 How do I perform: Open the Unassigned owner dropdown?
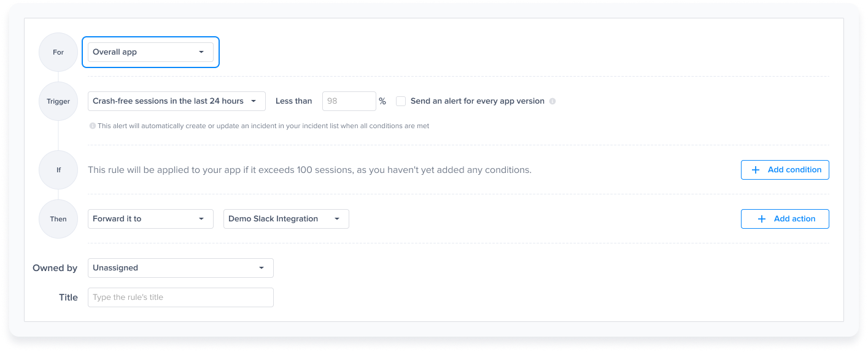(180, 268)
